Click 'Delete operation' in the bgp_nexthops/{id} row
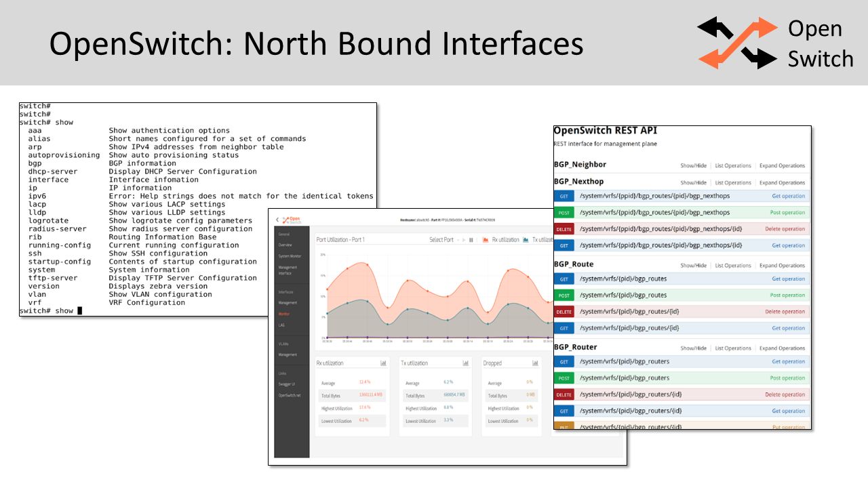Screen dimensions: 868x488 pos(785,229)
